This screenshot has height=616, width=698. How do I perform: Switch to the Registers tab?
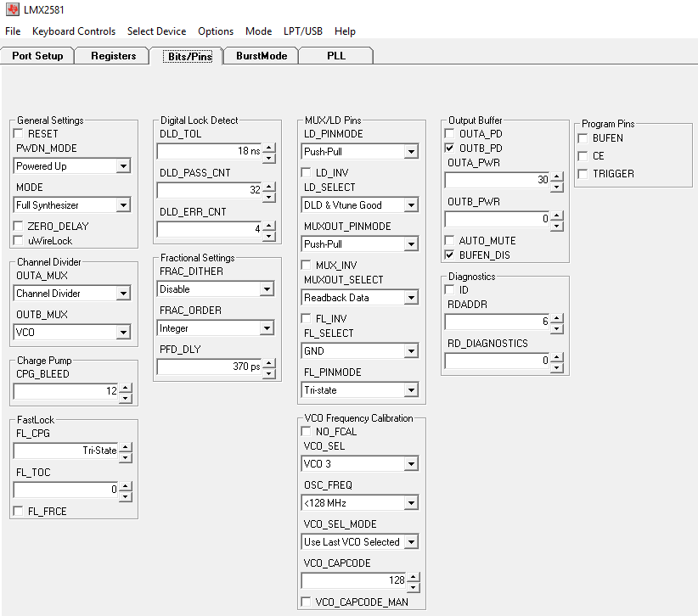[113, 56]
